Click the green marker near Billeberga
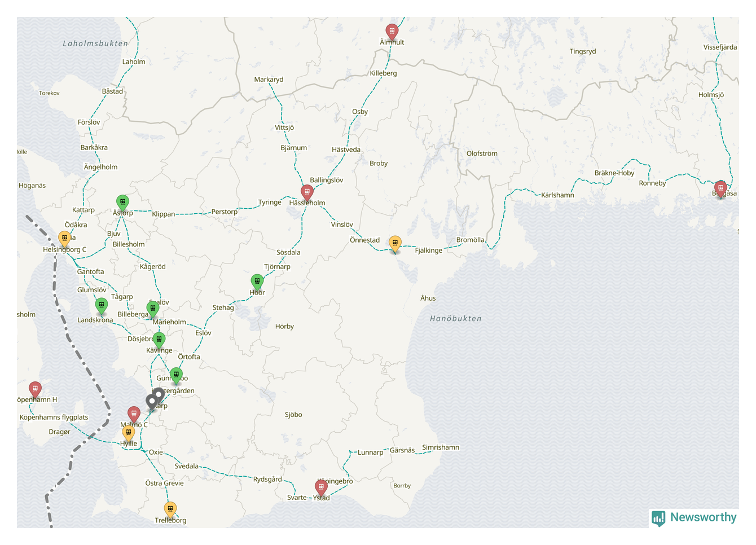This screenshot has height=545, width=756. coord(152,309)
